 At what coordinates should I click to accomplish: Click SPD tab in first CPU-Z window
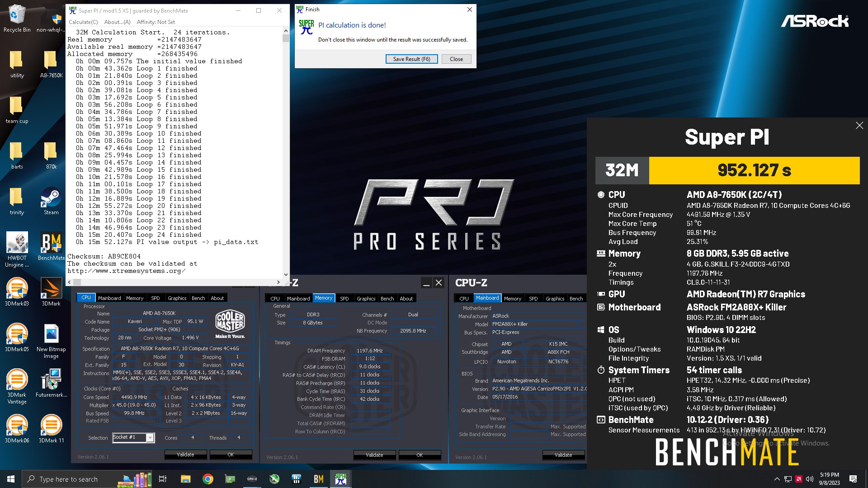coord(156,298)
